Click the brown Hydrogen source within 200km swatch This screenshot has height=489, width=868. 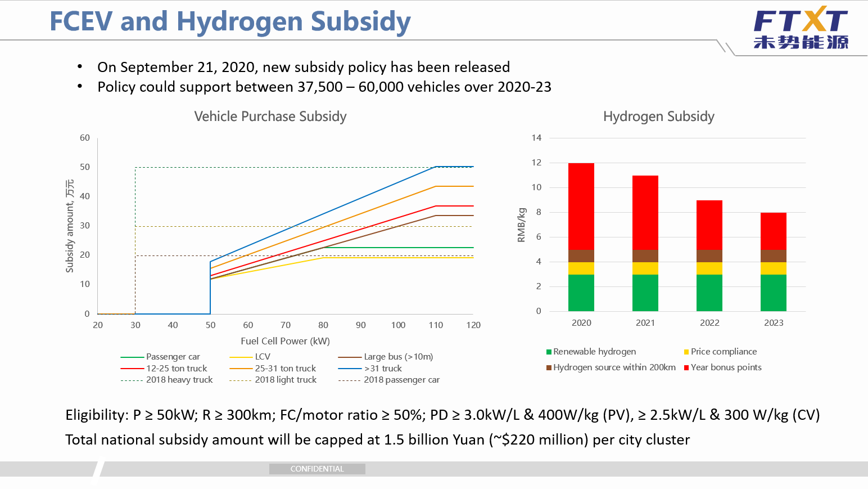(549, 368)
